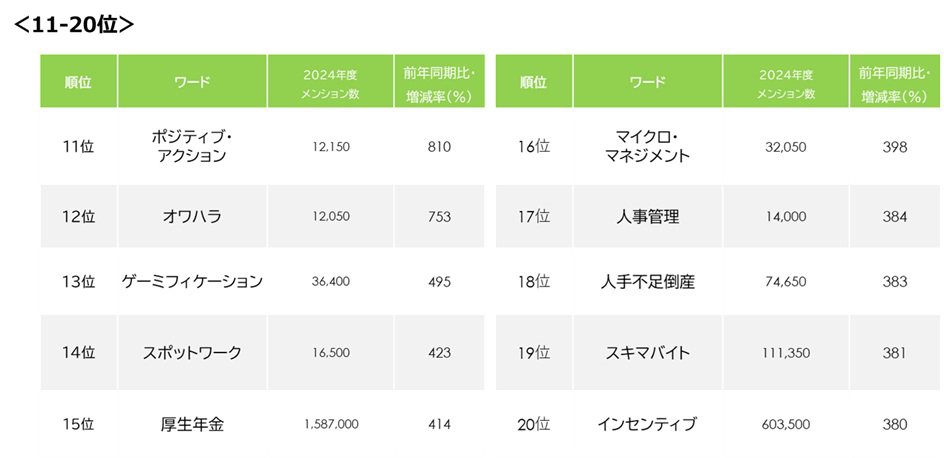Click the 16位 rank cell
944x458 pixels.
tap(533, 147)
